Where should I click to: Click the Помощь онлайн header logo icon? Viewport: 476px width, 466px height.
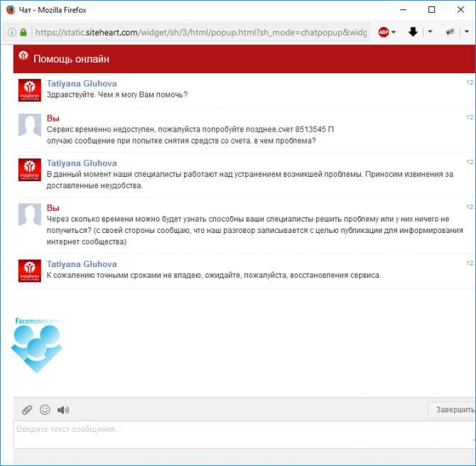[23, 55]
